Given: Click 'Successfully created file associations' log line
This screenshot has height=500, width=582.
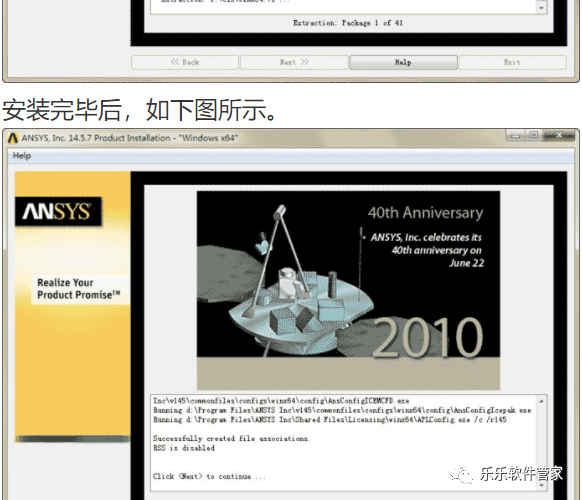Looking at the screenshot, I should 231,439.
